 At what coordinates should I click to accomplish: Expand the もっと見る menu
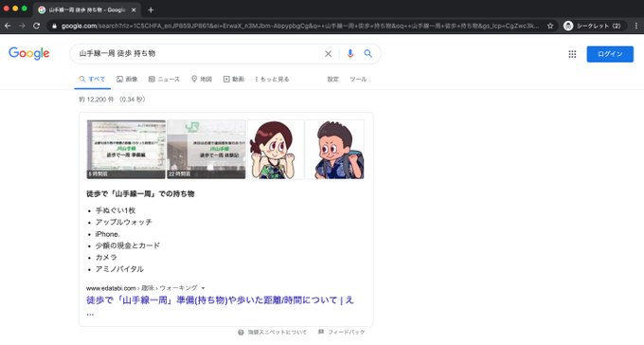273,79
